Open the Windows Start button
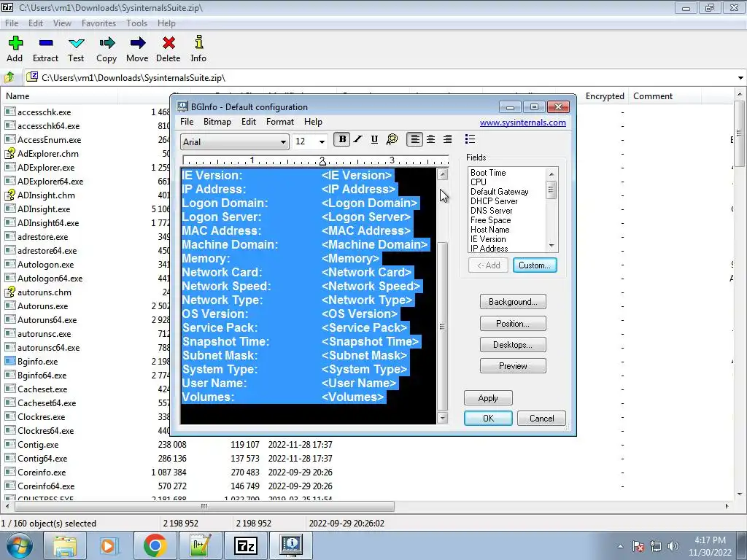747x560 pixels. pos(20,545)
